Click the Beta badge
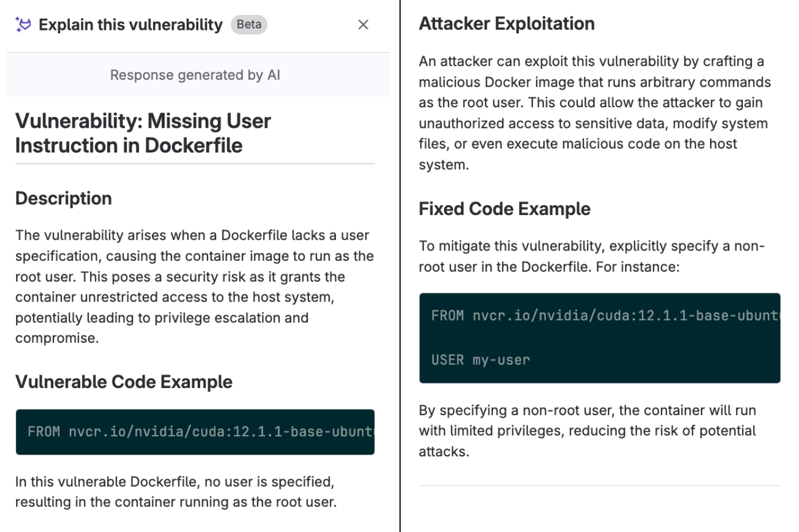 249,25
